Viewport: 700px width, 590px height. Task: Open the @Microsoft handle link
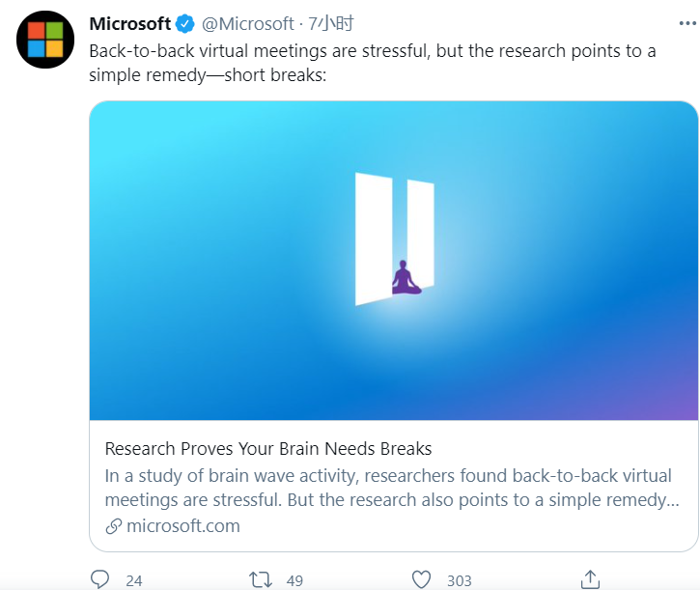pos(248,23)
